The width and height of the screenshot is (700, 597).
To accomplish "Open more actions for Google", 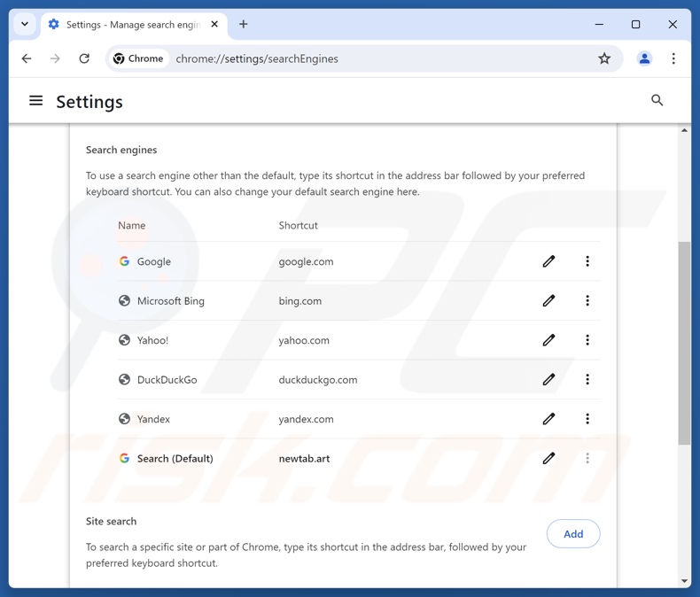I will coord(587,261).
